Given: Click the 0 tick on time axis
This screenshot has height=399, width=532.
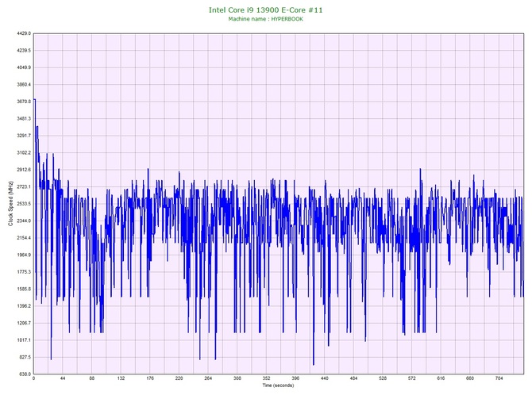Looking at the screenshot, I should coord(33,378).
